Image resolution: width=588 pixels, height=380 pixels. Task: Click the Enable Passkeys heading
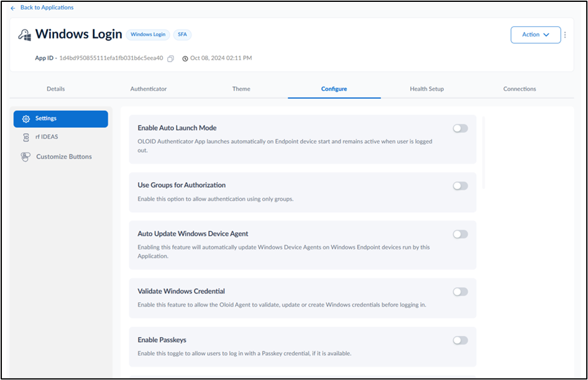(x=162, y=340)
